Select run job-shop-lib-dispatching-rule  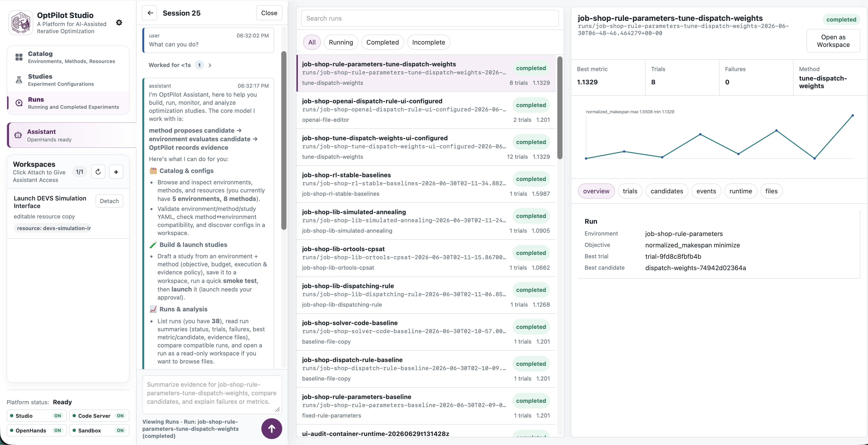[426, 295]
